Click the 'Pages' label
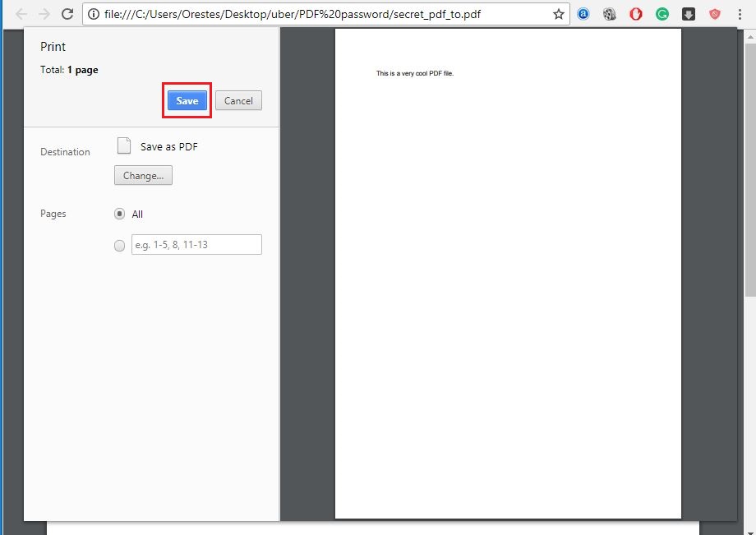756x535 pixels. (x=53, y=214)
